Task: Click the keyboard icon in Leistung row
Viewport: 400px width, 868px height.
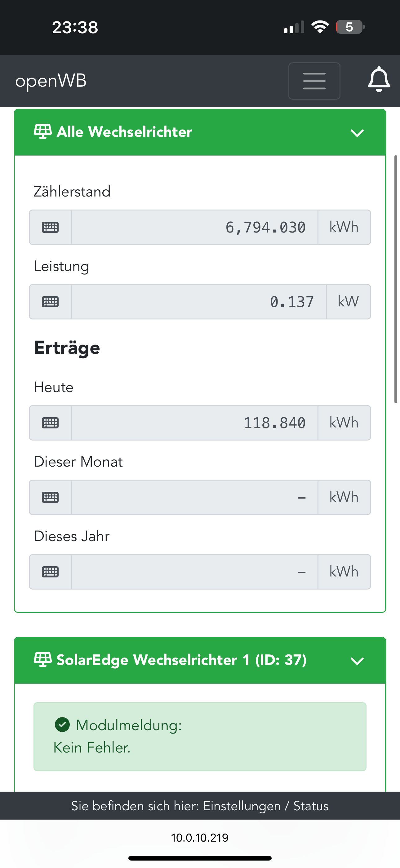Action: tap(50, 302)
